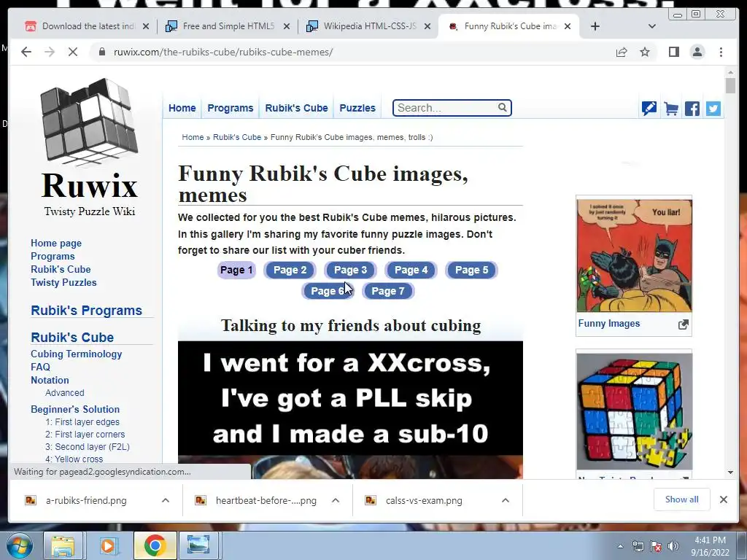Click the share page icon in address bar
Image resolution: width=747 pixels, height=560 pixels.
click(x=622, y=52)
